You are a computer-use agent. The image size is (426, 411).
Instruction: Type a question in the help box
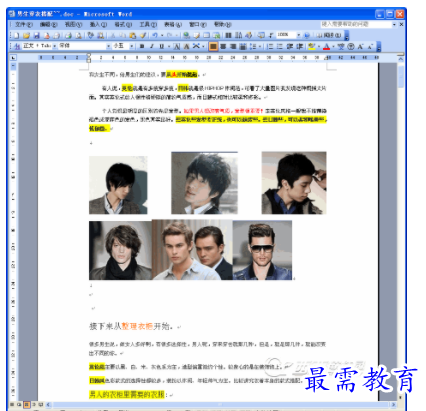tap(356, 24)
